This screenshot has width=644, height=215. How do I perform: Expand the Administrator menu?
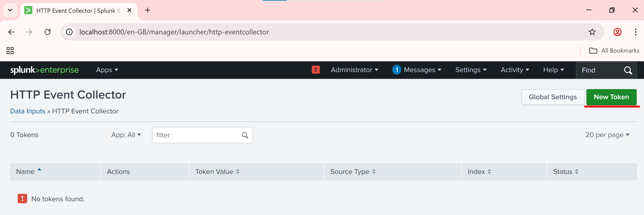pos(354,70)
